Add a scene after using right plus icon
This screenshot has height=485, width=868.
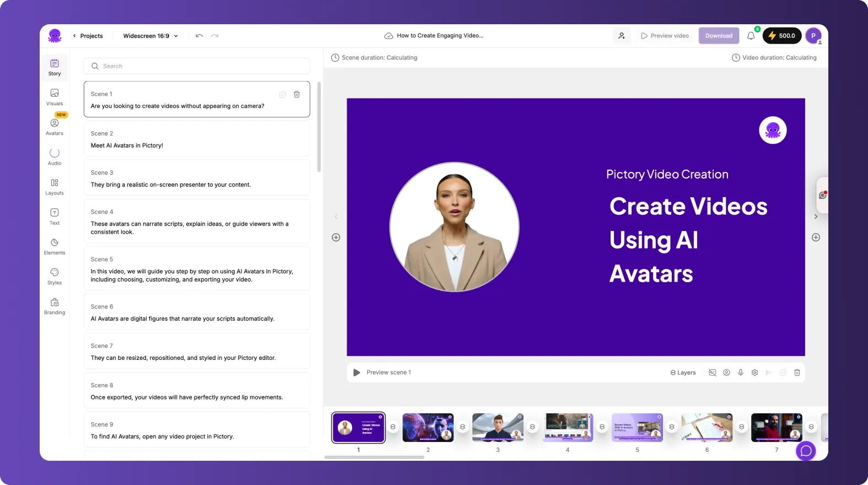pyautogui.click(x=816, y=238)
